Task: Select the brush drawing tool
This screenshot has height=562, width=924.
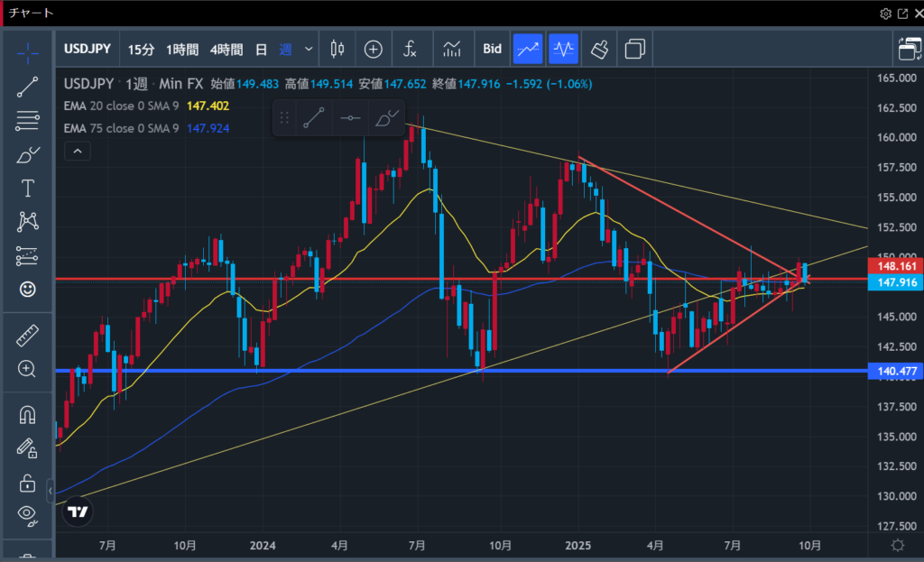Action: click(28, 155)
